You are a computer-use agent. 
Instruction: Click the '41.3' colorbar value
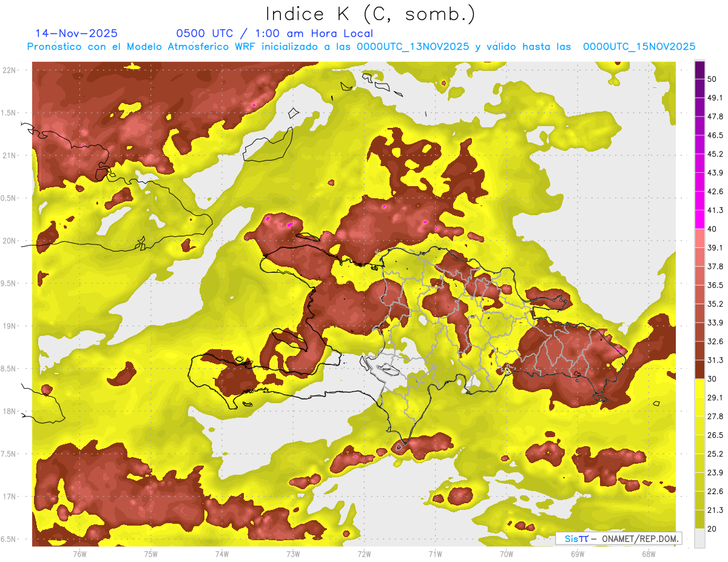pyautogui.click(x=715, y=210)
